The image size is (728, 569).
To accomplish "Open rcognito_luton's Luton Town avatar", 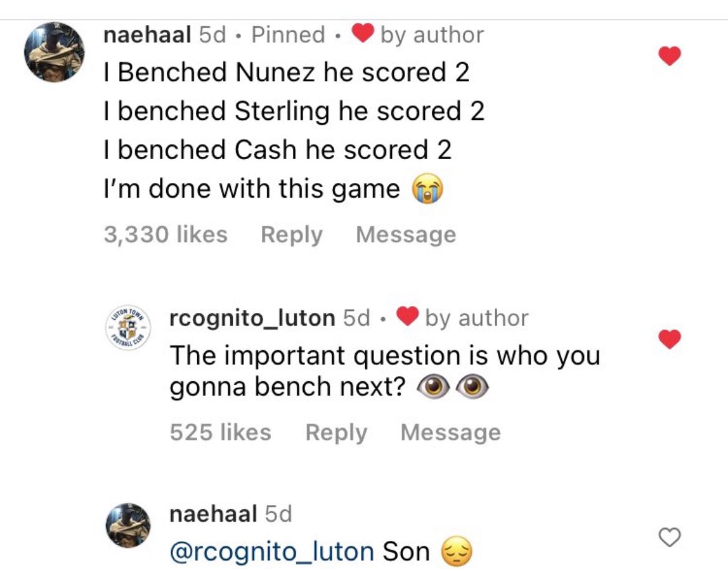I will point(128,328).
